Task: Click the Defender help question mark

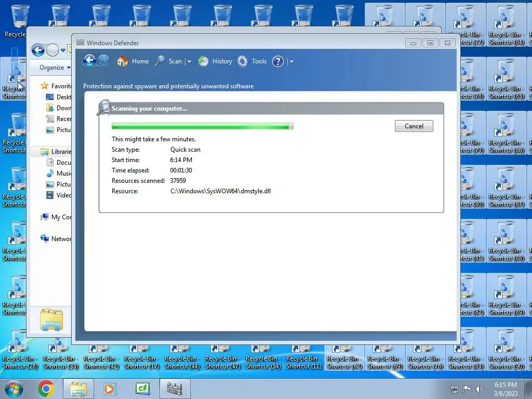Action: click(x=277, y=61)
